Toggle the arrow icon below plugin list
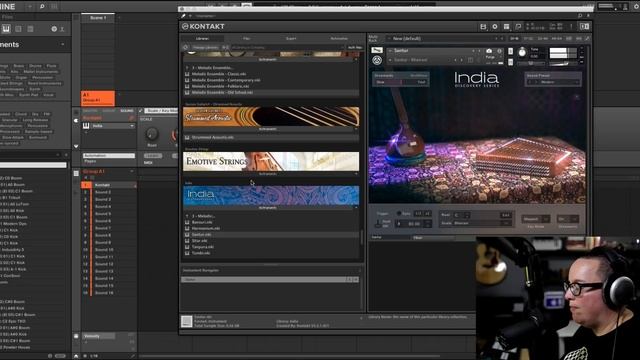640x360 pixels. (x=76, y=146)
